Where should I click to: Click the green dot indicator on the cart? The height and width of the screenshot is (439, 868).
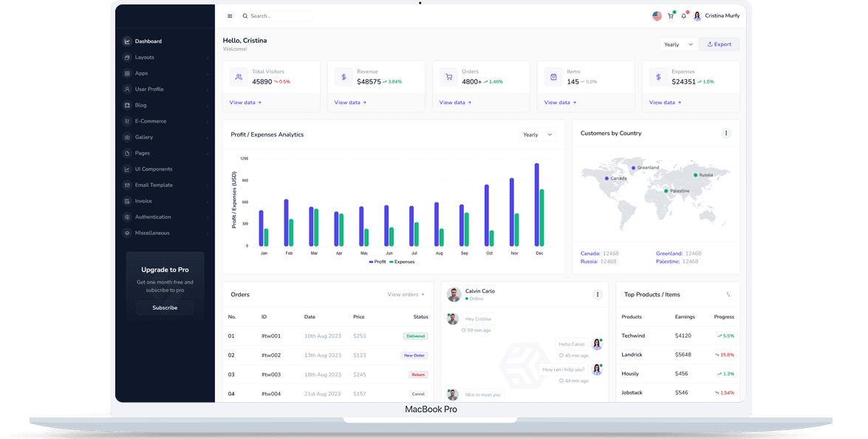point(674,11)
